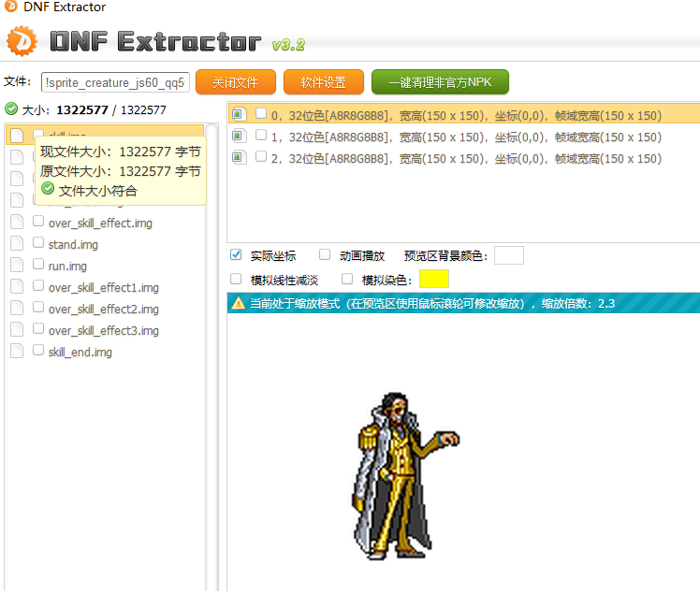Check the box for skill_end.img
Viewport: 700px width, 591px height.
(x=38, y=350)
